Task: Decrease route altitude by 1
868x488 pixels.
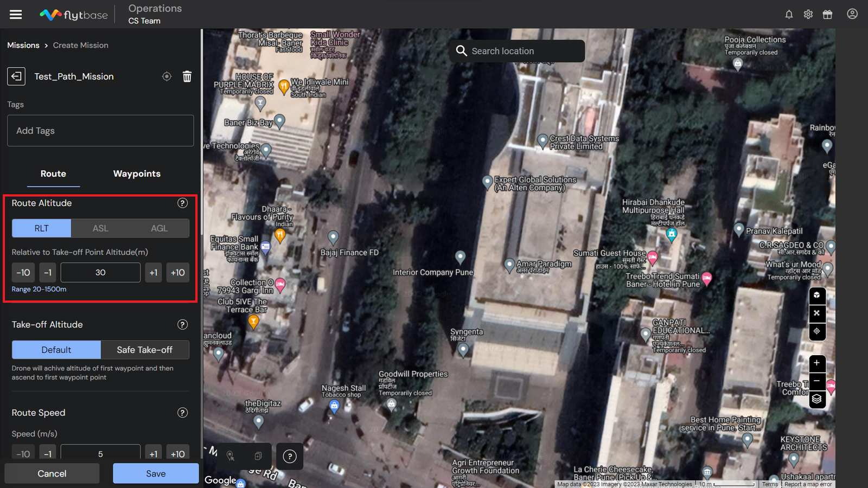Action: (x=48, y=273)
